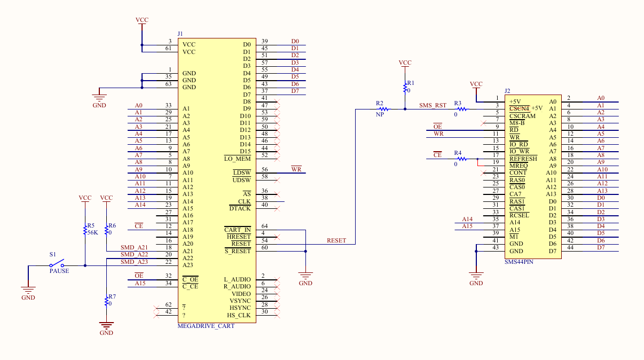Select resistor R6 symbol
Screen dimensions: 644x360
[x=106, y=230]
